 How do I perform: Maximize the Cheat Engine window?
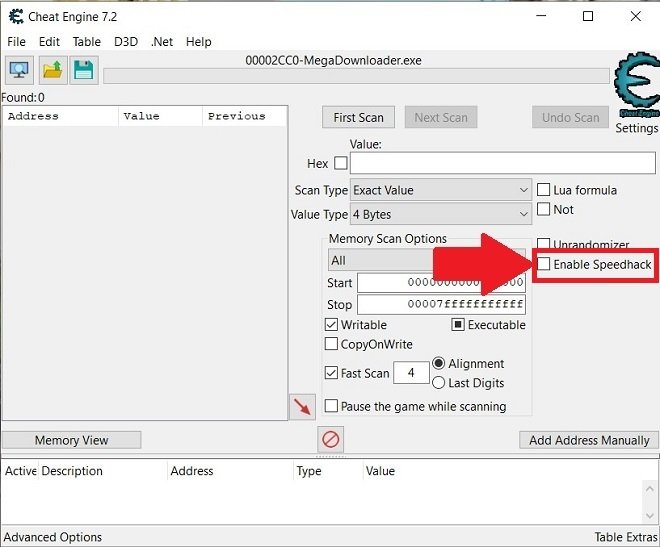[588, 16]
